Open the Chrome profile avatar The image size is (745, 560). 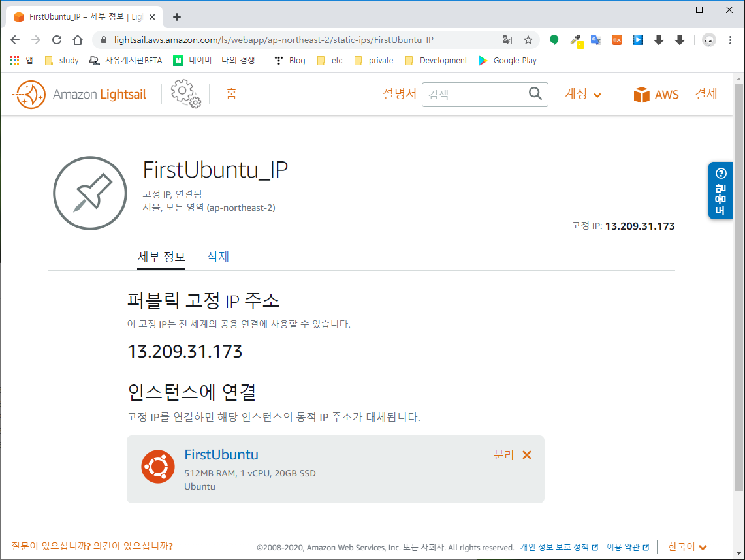(709, 40)
